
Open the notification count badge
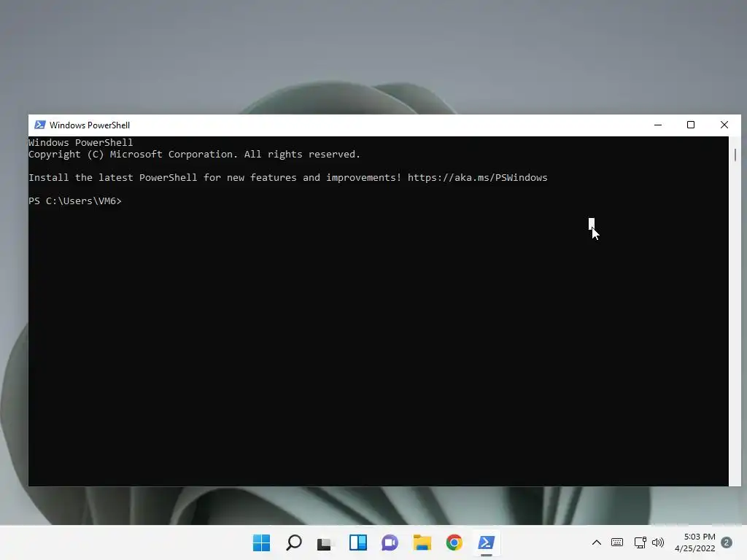[727, 542]
